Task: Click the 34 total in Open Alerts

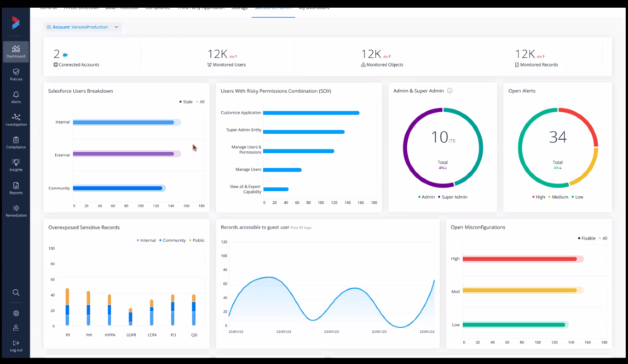Action: pyautogui.click(x=558, y=137)
